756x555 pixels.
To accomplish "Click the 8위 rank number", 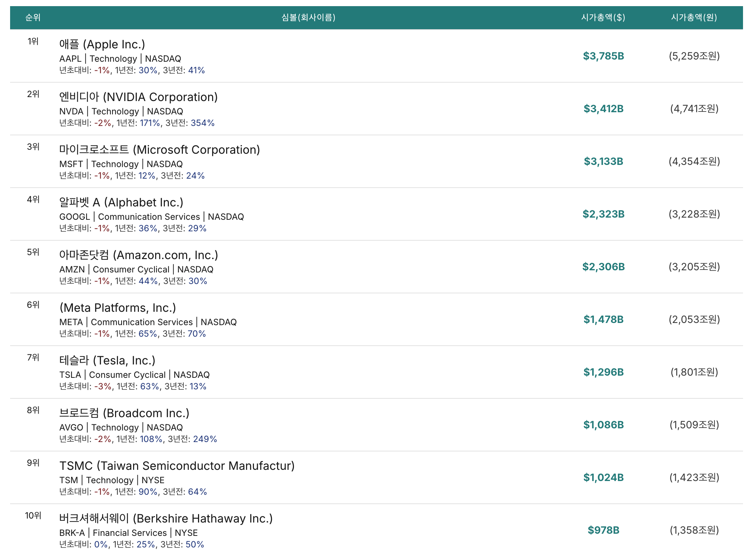I will click(33, 410).
